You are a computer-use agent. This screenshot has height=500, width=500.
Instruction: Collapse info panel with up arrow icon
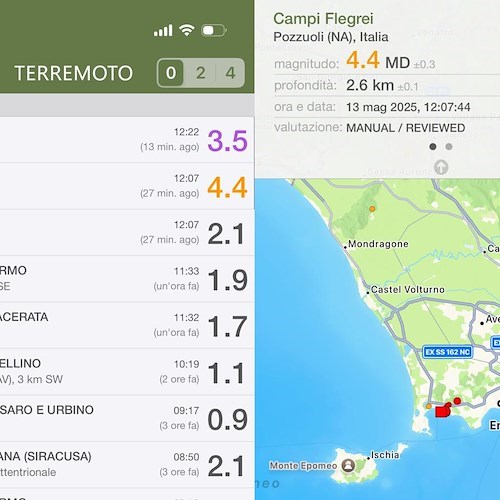441,167
